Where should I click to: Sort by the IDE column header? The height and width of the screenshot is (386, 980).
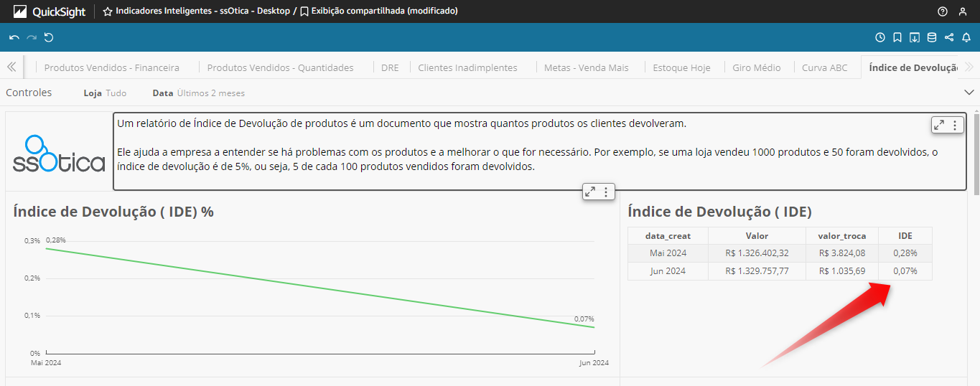(x=905, y=235)
